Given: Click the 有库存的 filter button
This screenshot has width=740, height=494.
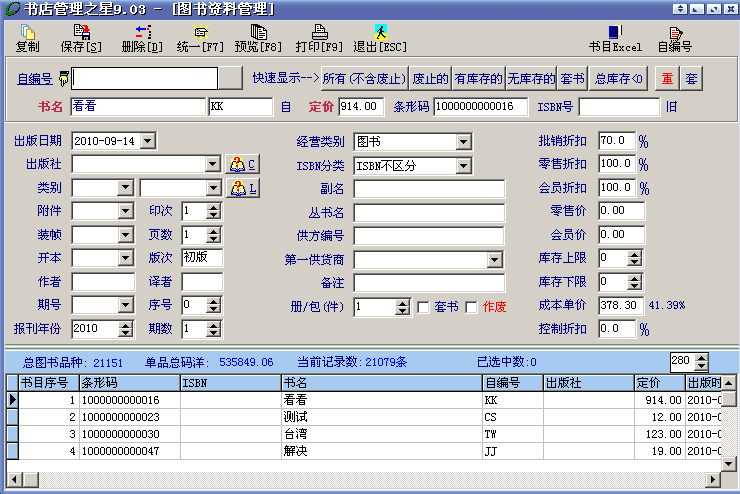Looking at the screenshot, I should (x=478, y=78).
